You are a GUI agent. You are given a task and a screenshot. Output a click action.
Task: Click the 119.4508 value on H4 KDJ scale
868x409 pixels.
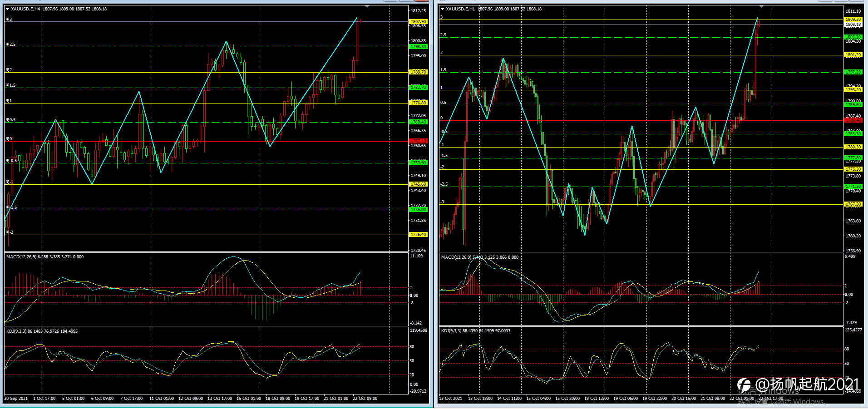click(419, 330)
